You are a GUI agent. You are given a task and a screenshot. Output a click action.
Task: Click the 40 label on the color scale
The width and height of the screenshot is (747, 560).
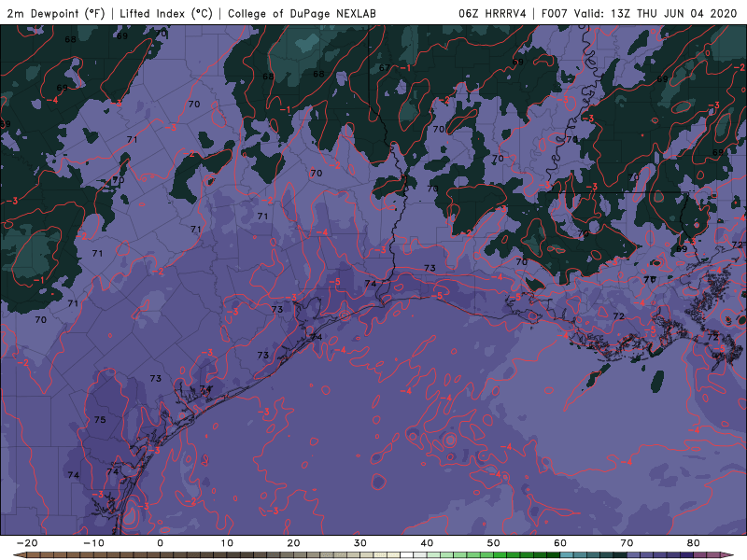coord(427,543)
